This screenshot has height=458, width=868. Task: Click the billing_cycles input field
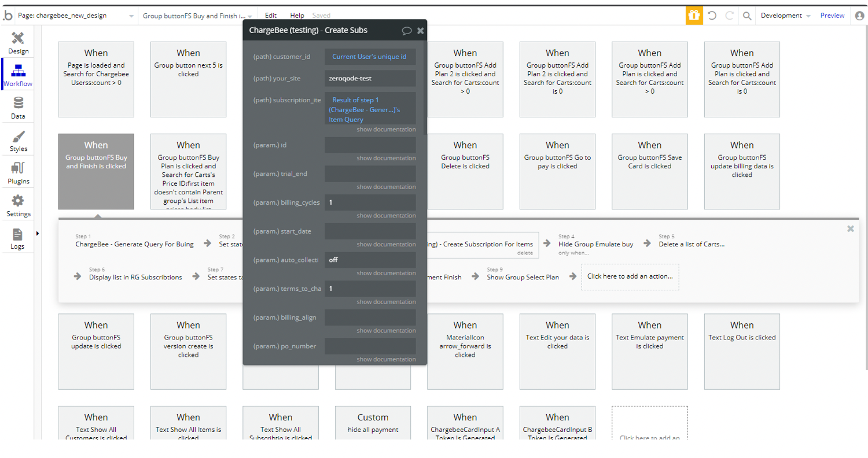pos(370,202)
